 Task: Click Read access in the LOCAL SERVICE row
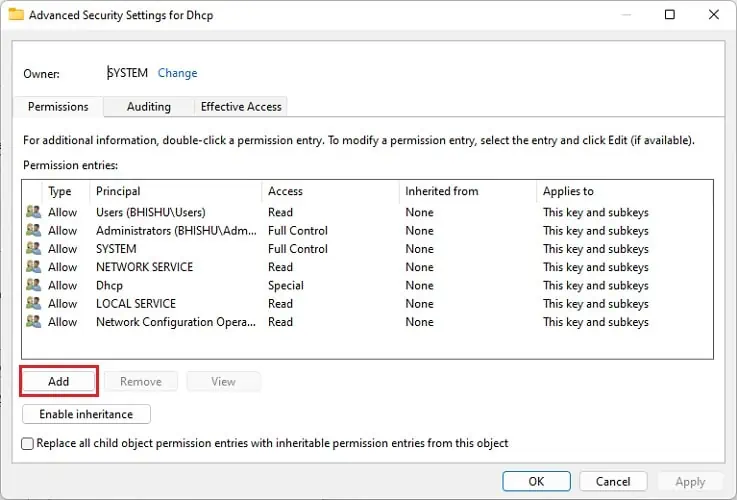(x=280, y=304)
